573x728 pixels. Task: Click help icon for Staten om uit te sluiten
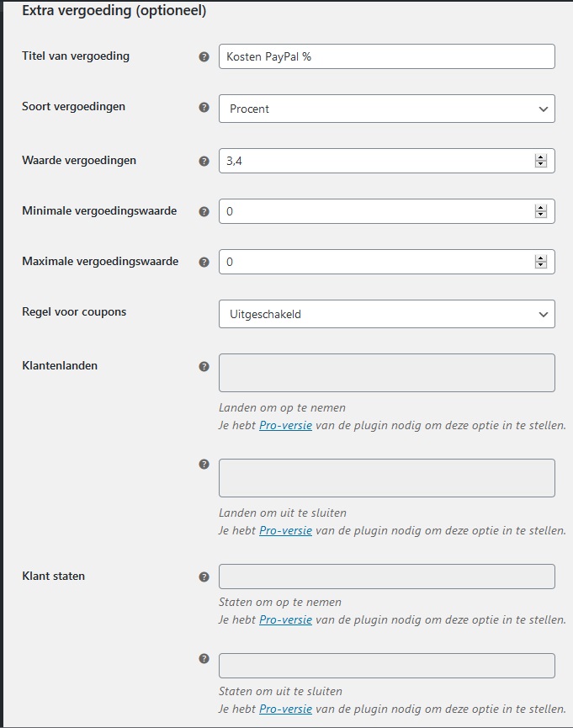coord(204,659)
